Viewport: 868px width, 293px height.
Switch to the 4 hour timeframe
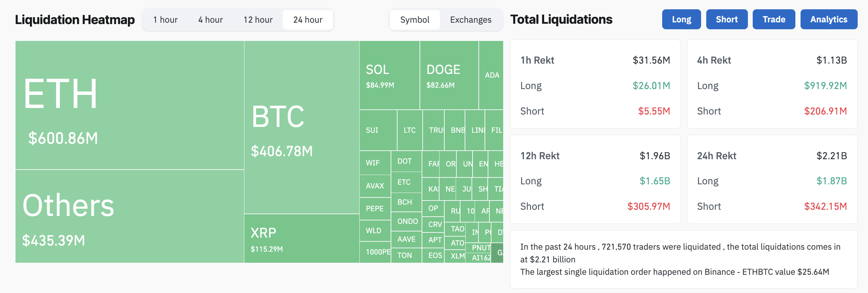(210, 20)
